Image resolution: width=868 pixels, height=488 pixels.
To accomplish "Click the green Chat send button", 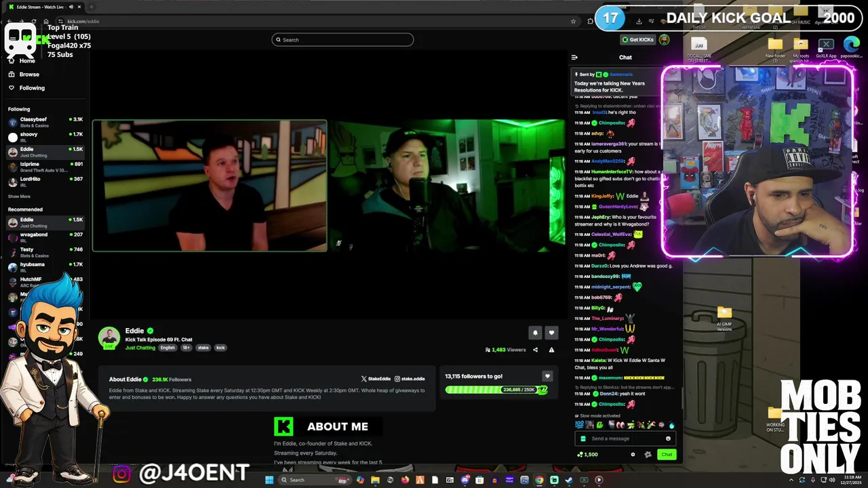I will (667, 455).
